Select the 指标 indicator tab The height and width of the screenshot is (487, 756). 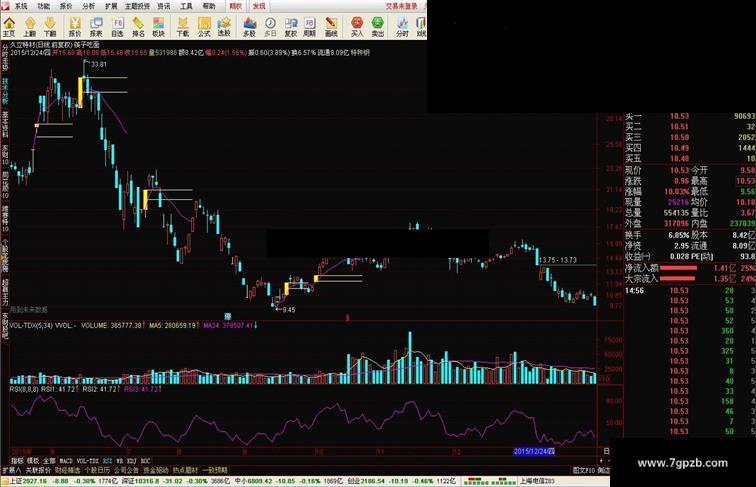coord(17,461)
